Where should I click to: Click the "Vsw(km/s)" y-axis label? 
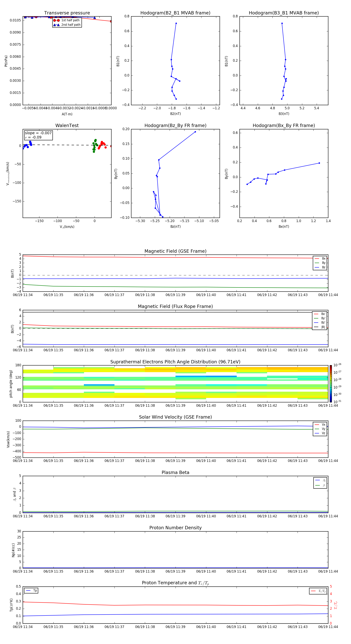point(8,439)
